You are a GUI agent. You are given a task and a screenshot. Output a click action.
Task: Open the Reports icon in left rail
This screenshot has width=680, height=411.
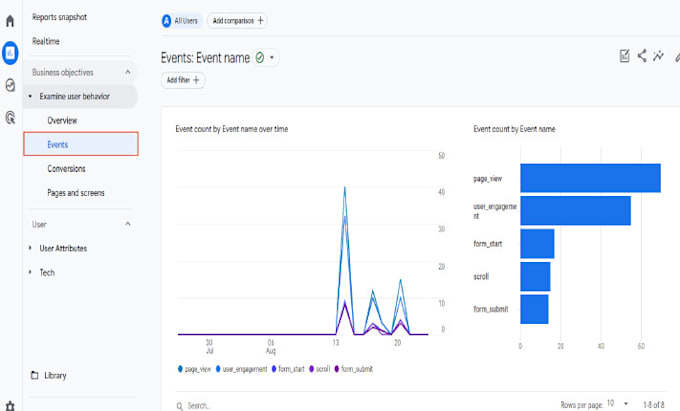(10, 53)
